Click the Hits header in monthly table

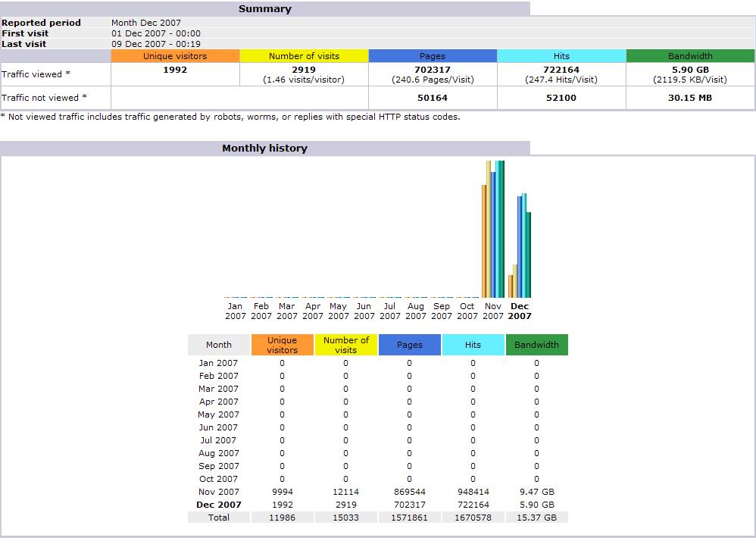[x=473, y=345]
